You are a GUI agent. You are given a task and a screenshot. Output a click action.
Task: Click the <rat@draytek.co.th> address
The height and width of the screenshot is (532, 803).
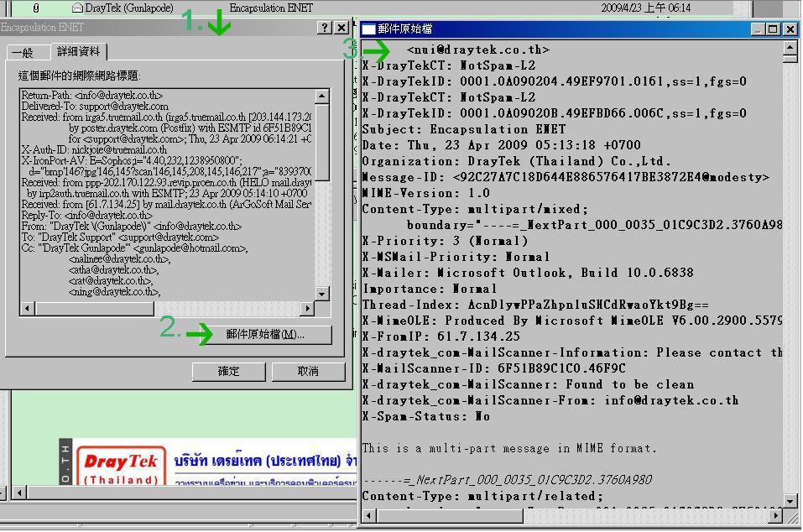(x=111, y=280)
